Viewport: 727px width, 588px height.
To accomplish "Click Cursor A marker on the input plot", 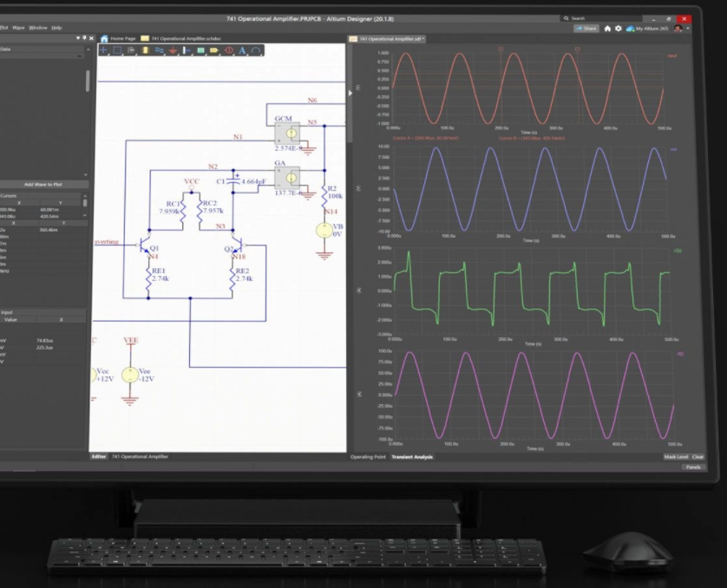I will (501, 49).
